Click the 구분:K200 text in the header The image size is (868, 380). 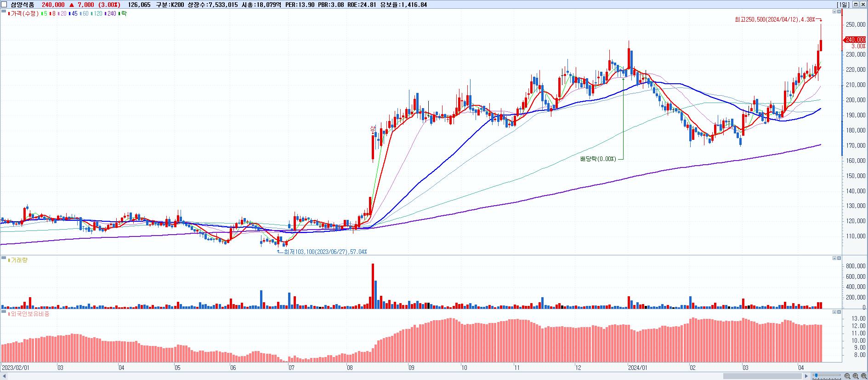[170, 5]
